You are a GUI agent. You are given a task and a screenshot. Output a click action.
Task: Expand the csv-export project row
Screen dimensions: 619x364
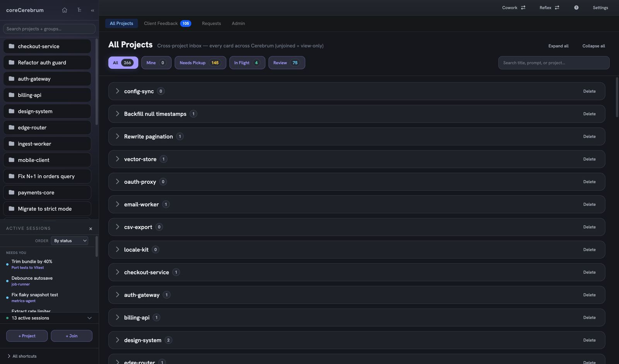click(117, 227)
